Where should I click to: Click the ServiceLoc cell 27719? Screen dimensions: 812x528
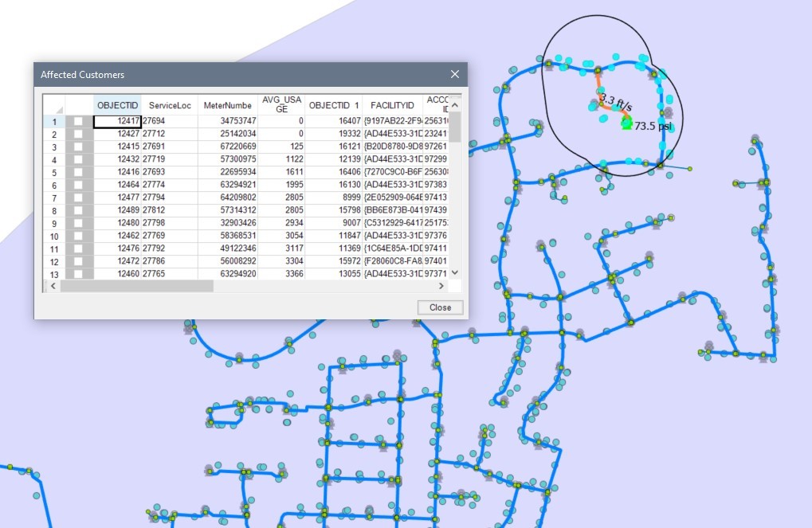coord(154,159)
